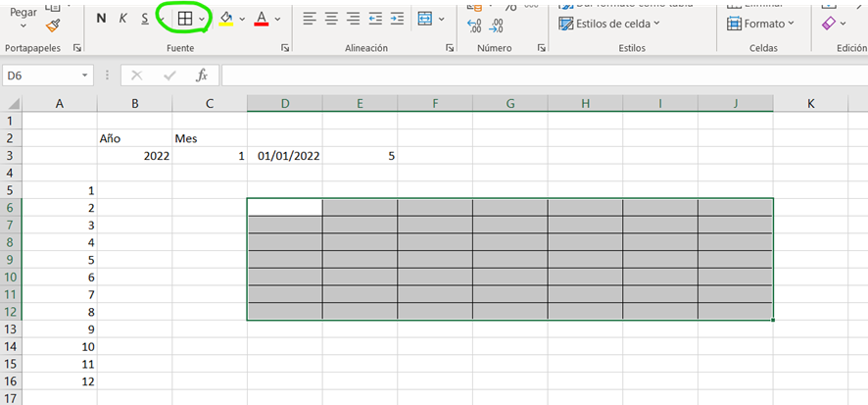The width and height of the screenshot is (868, 405).
Task: Click the Select All corner triangle
Action: click(x=11, y=104)
